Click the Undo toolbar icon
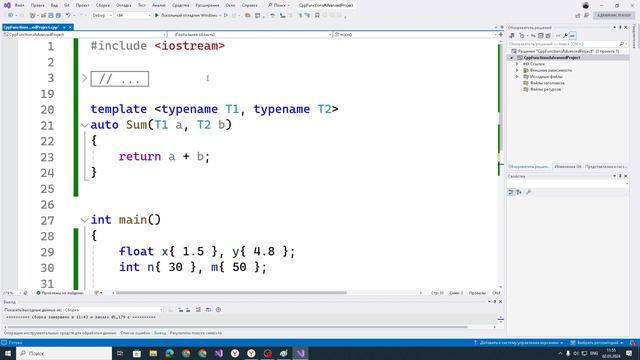Viewport: 640px width, 360px height. (x=68, y=15)
